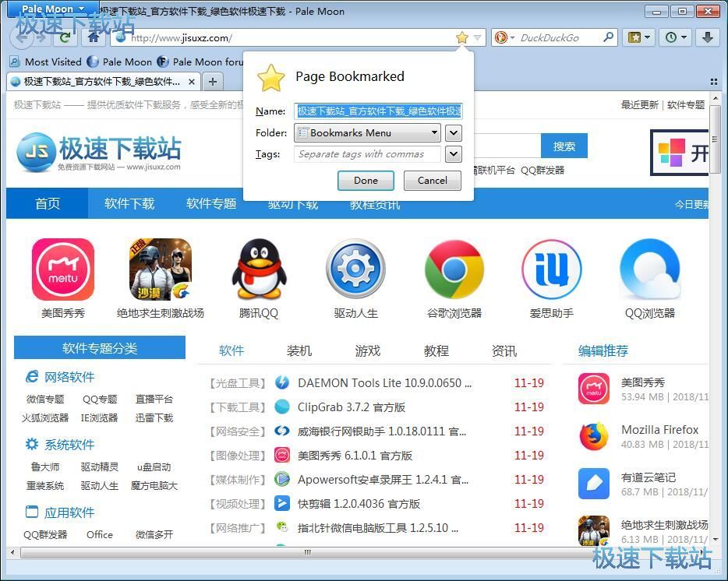Open the 驱动人生 gear icon
Screen dimensions: 728x581
(356, 269)
